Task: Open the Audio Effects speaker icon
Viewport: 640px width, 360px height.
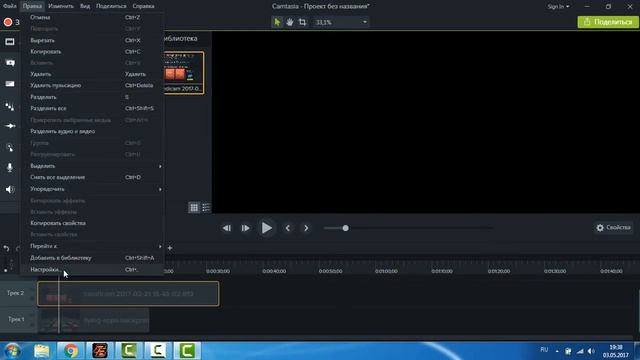Action: (10, 189)
